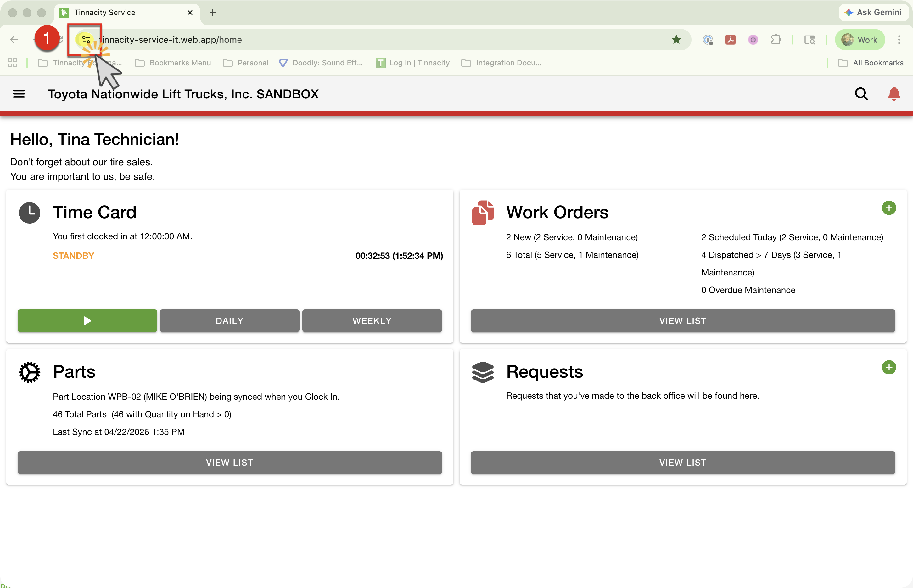Bookmark page using star icon
The height and width of the screenshot is (588, 913).
pyautogui.click(x=676, y=40)
